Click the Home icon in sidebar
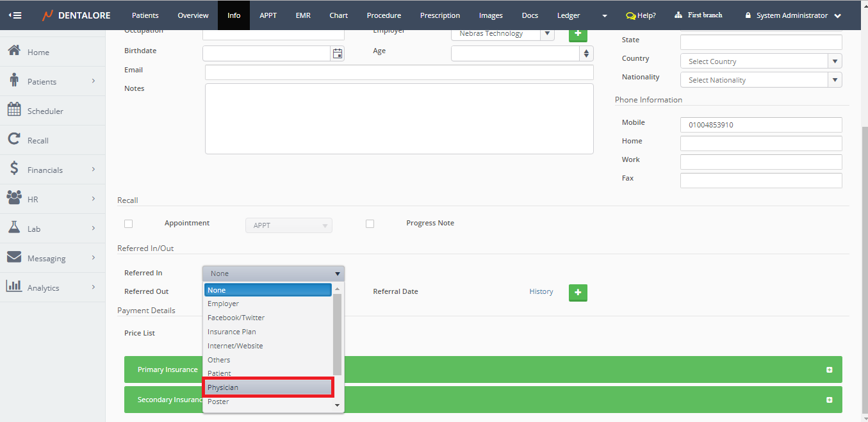Screen dimensions: 868x422 [x=14, y=51]
